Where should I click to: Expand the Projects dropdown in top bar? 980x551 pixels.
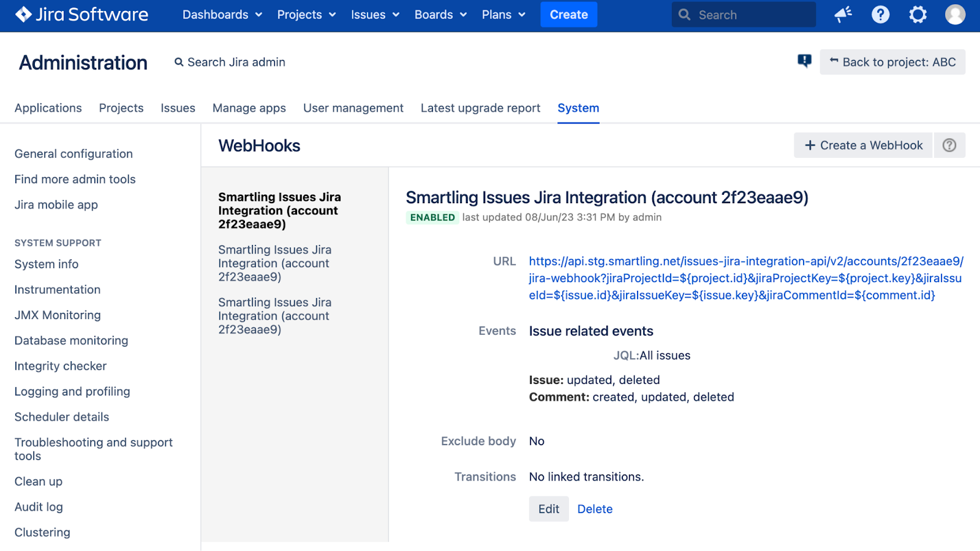pyautogui.click(x=306, y=15)
